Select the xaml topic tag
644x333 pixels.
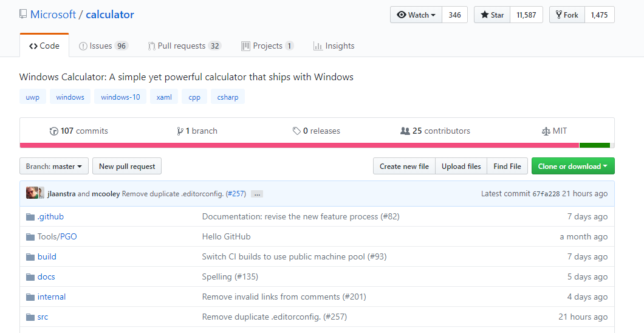click(164, 97)
